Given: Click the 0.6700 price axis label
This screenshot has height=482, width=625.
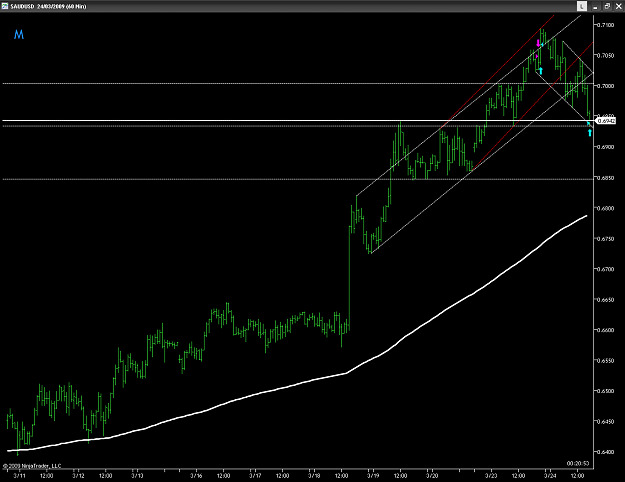Looking at the screenshot, I should pos(606,269).
